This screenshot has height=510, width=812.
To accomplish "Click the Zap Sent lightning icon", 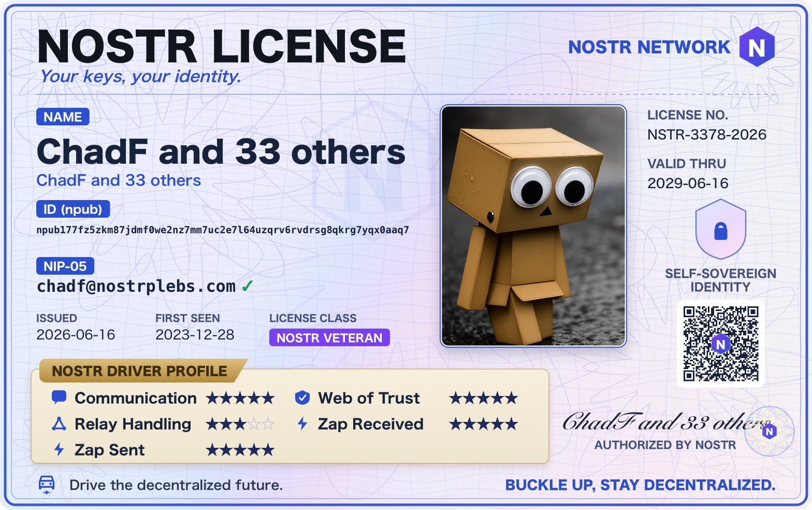I will click(x=59, y=449).
